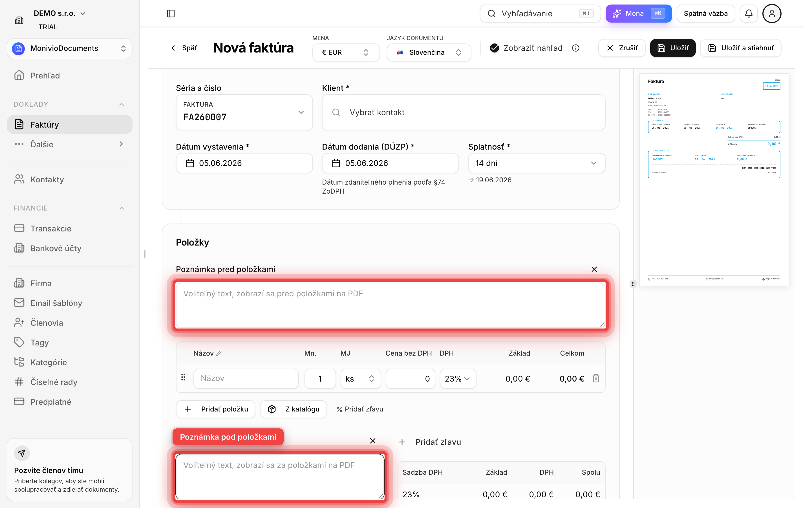
Task: Grab the item row drag handle
Action: point(183,377)
